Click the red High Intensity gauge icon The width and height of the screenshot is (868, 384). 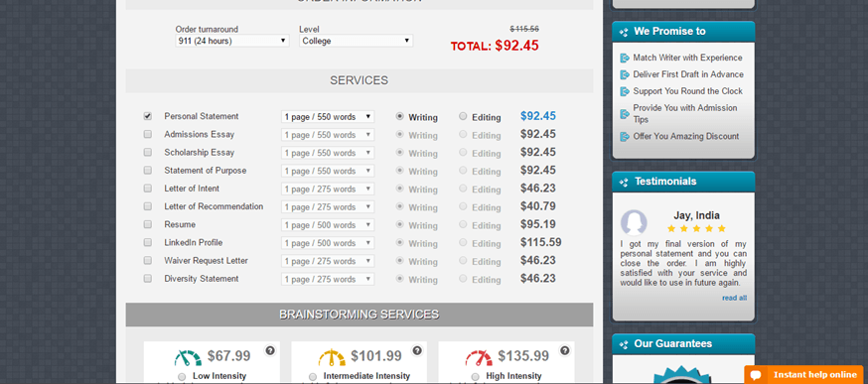tap(479, 358)
